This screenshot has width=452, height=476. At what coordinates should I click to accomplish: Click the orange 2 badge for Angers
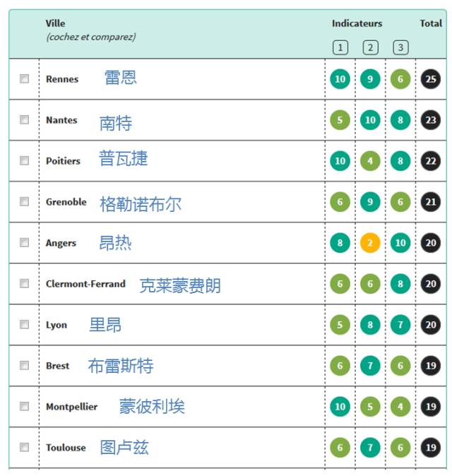[x=370, y=243]
